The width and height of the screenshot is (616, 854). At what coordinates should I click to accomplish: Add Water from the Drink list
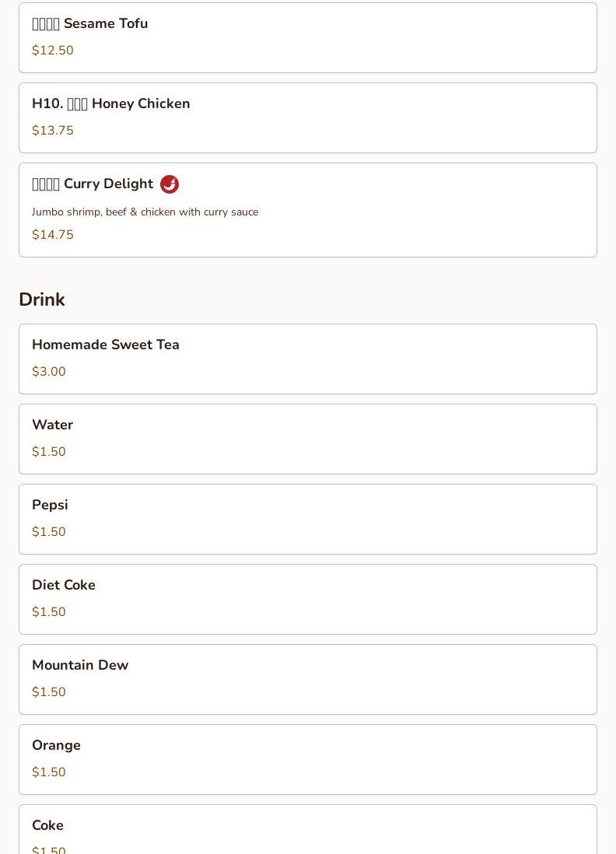[x=307, y=439]
